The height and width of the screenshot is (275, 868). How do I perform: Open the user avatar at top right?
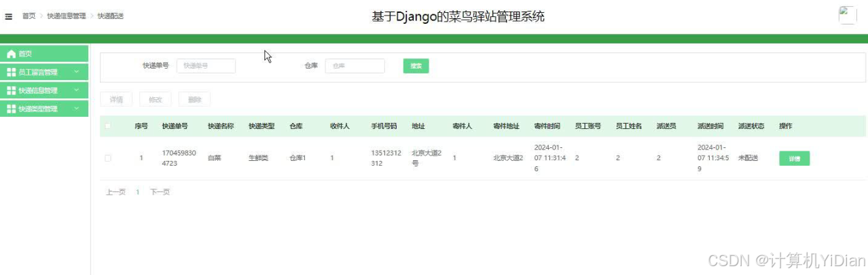[x=848, y=15]
